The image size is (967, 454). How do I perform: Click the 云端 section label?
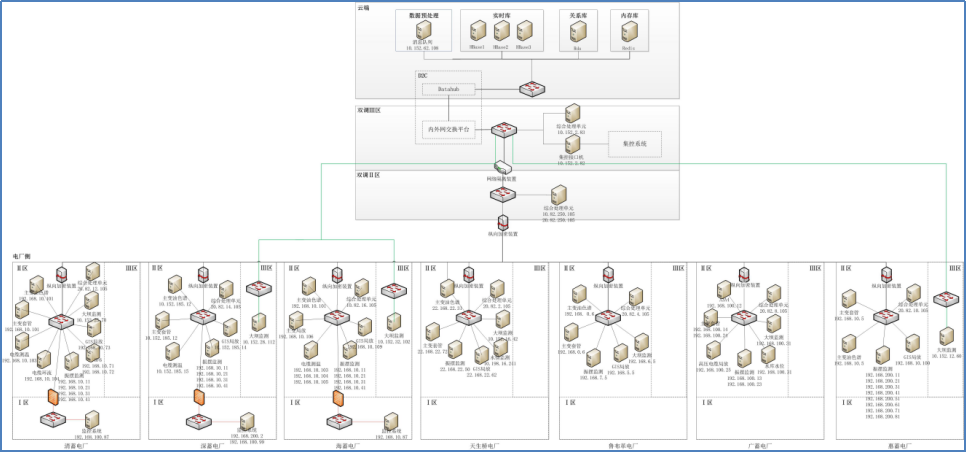364,7
